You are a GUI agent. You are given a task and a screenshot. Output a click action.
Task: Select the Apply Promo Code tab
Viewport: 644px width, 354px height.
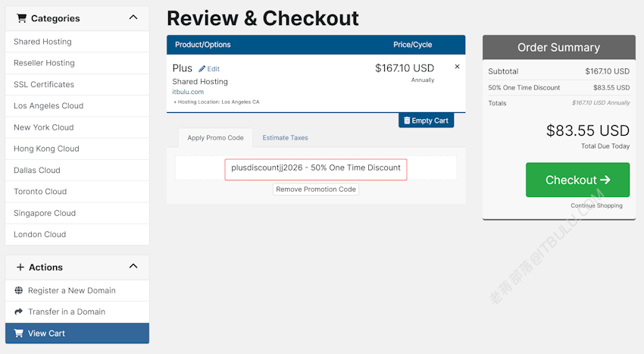pyautogui.click(x=215, y=138)
